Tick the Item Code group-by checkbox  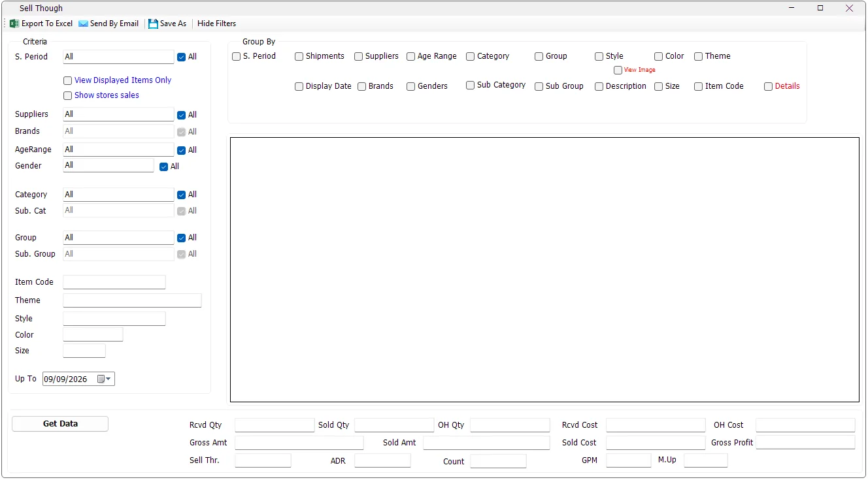[x=698, y=87]
